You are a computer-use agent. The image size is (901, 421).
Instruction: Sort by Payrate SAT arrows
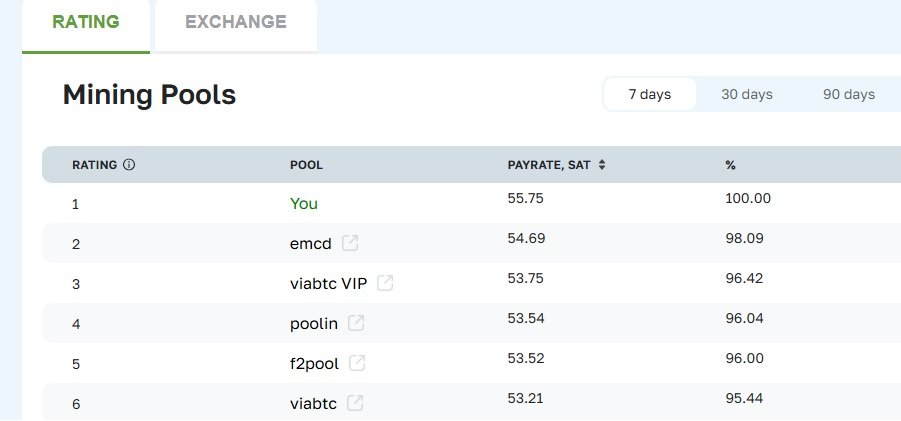[x=602, y=165]
